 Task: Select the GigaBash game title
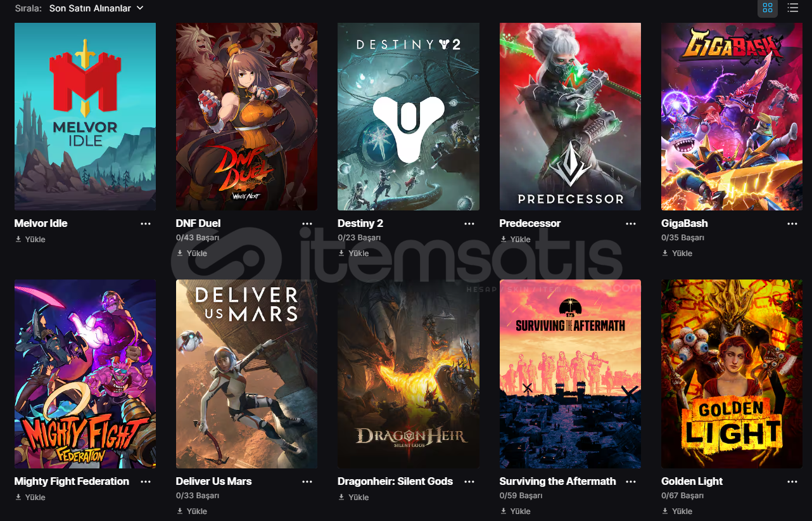[x=685, y=223]
